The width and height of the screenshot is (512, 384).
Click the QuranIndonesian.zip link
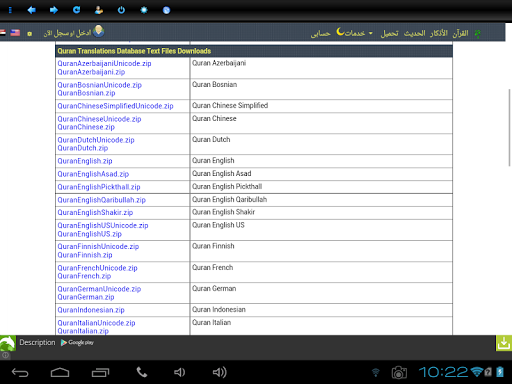pos(91,310)
